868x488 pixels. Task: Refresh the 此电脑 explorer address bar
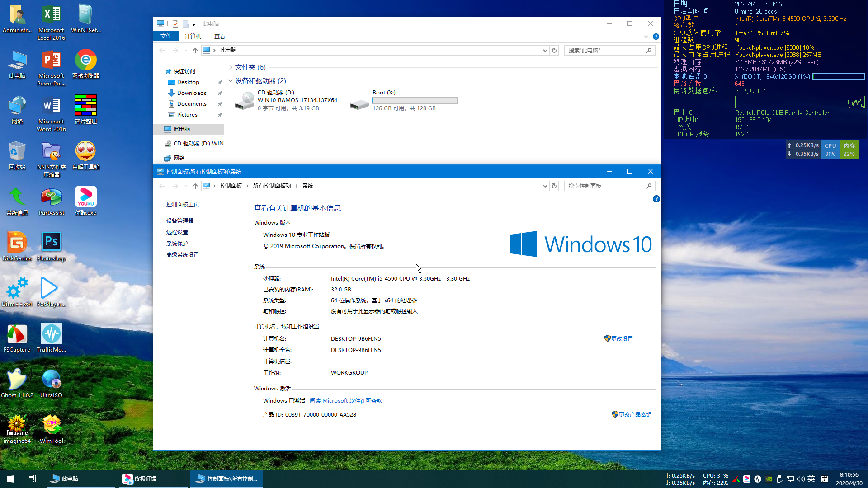click(554, 50)
